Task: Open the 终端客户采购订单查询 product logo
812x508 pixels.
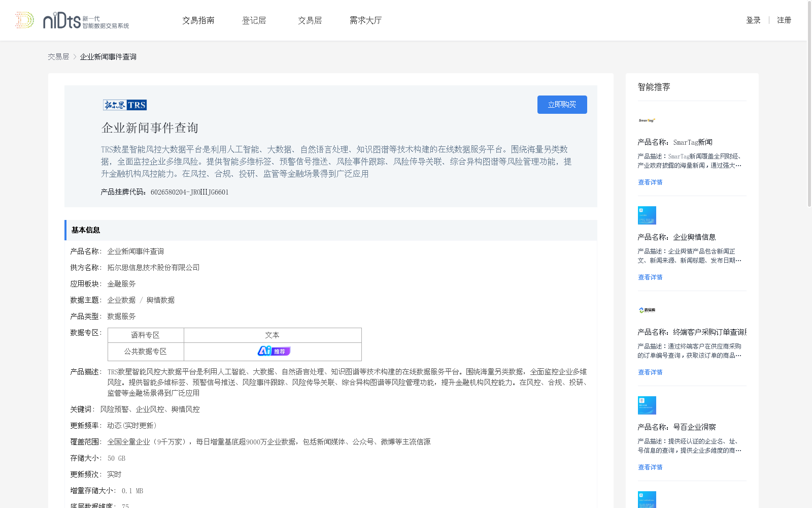Action: pyautogui.click(x=647, y=310)
